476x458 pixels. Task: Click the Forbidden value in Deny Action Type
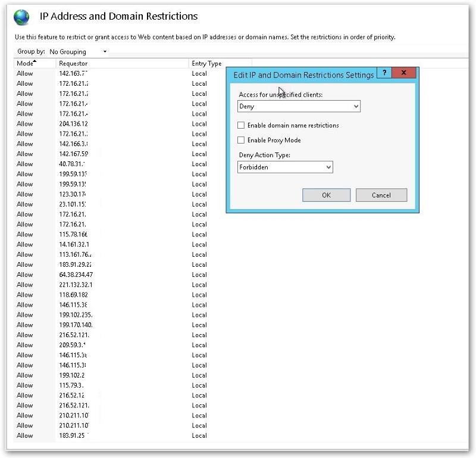280,167
